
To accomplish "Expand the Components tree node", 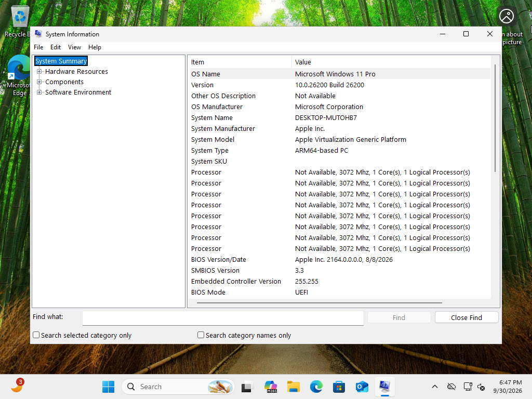I will [39, 82].
